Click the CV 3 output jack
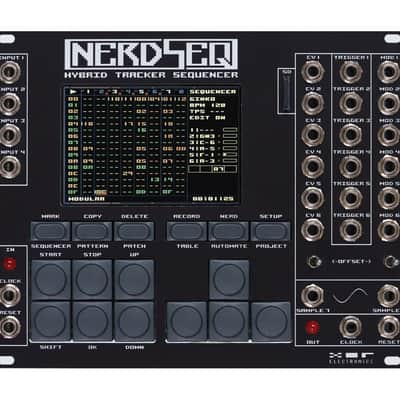The image size is (400, 400). pyautogui.click(x=313, y=135)
